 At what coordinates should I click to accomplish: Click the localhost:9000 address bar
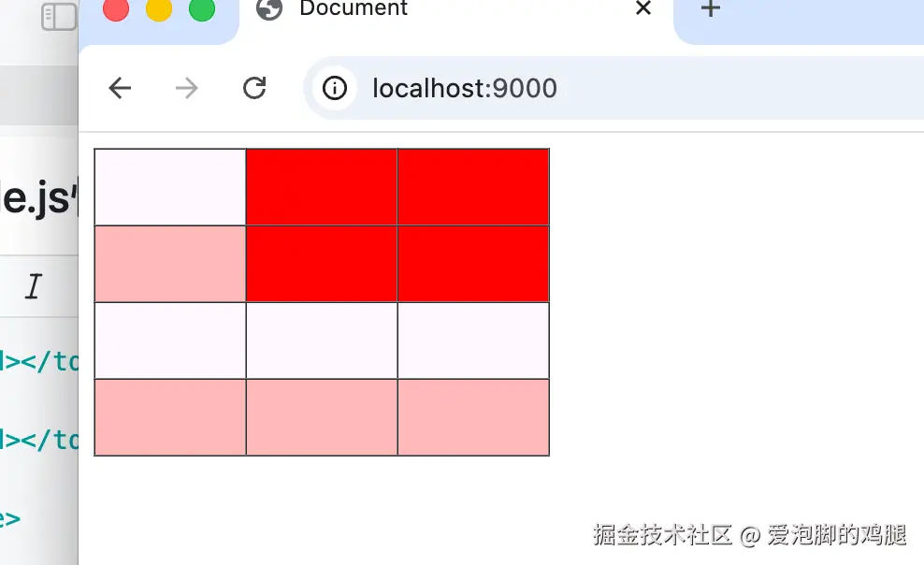613,88
